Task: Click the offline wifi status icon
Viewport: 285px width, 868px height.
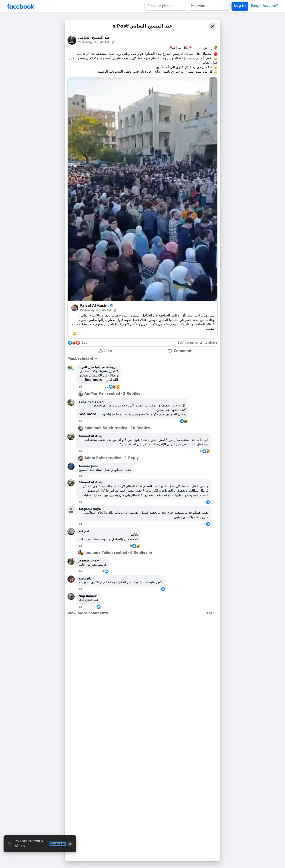Action: pos(10,844)
